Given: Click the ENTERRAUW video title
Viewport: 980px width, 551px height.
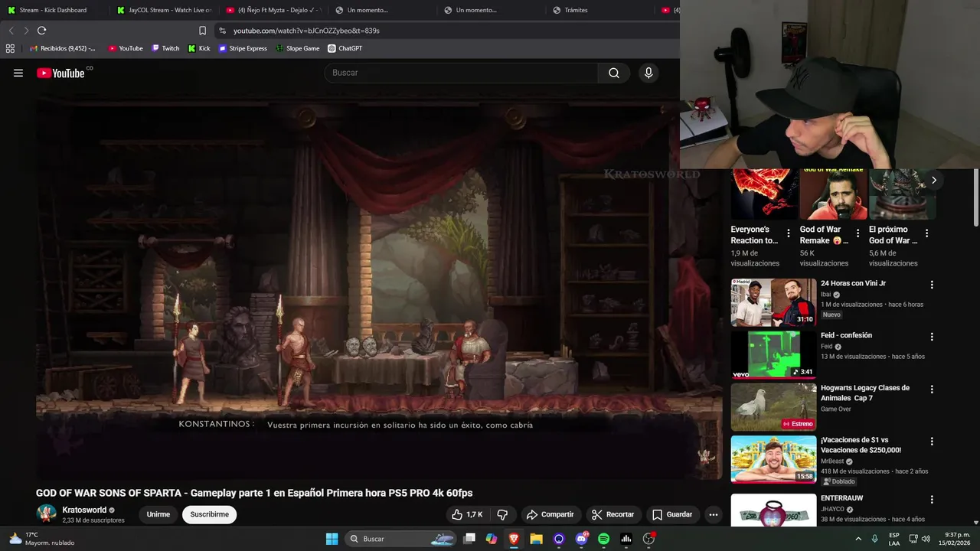Looking at the screenshot, I should pos(841,498).
